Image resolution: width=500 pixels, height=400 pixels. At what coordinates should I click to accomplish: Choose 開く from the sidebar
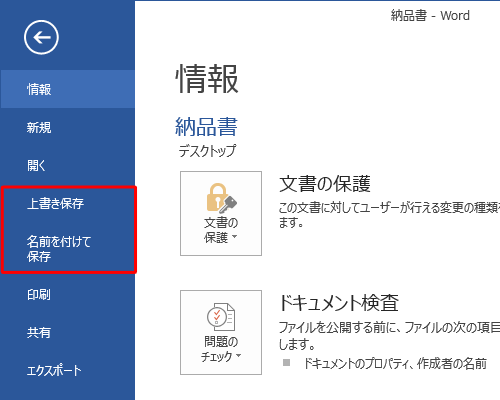pyautogui.click(x=68, y=165)
